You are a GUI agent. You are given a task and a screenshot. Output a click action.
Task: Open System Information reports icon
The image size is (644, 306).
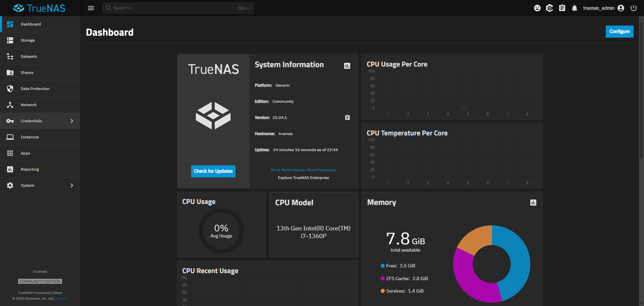point(347,66)
